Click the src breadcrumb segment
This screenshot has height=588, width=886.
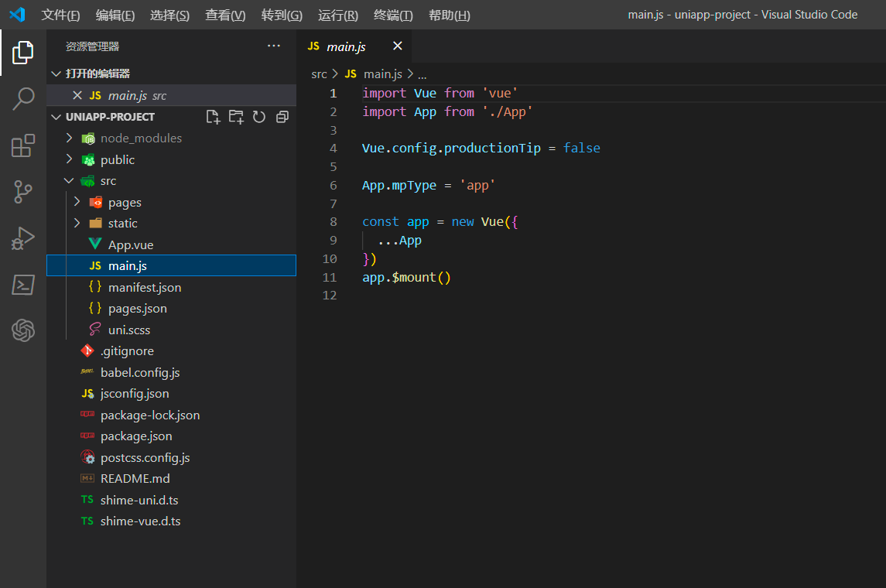[319, 74]
